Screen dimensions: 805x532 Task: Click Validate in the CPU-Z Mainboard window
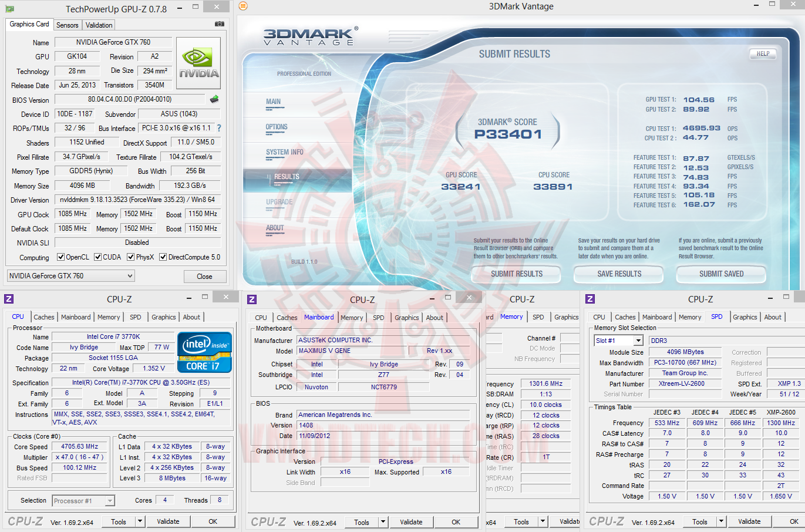click(x=411, y=522)
